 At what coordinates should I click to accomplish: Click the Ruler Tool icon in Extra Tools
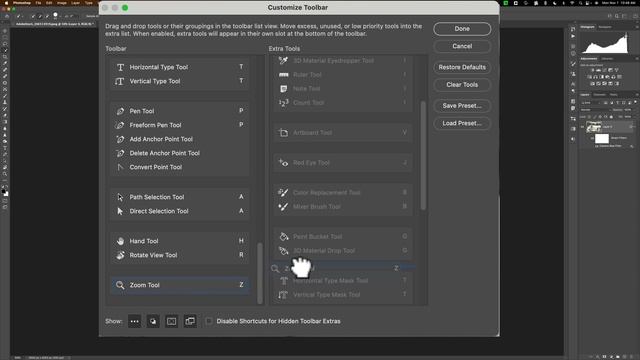click(283, 75)
